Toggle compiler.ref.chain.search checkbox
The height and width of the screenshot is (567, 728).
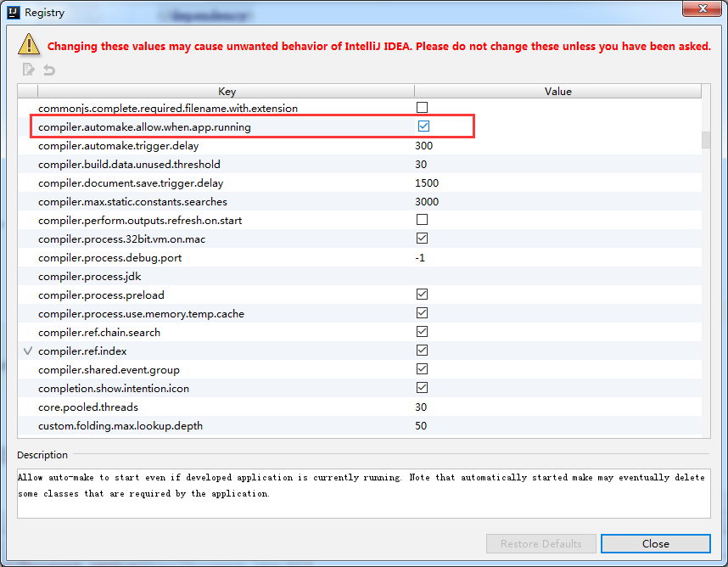click(422, 332)
